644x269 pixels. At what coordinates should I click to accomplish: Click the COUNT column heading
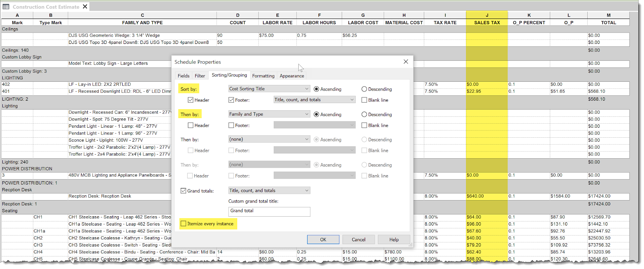238,23
